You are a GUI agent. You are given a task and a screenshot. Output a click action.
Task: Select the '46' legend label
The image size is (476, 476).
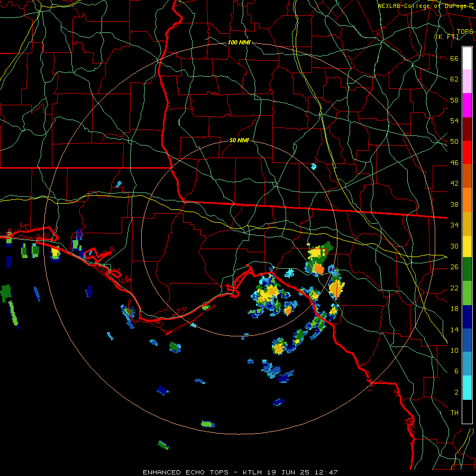[454, 163]
